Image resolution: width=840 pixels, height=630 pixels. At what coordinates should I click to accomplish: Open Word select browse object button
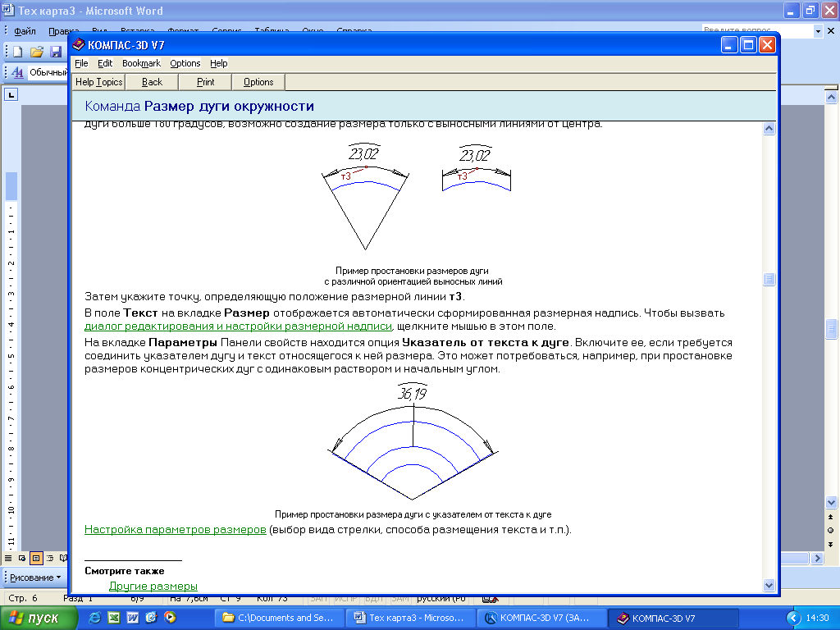(x=831, y=531)
